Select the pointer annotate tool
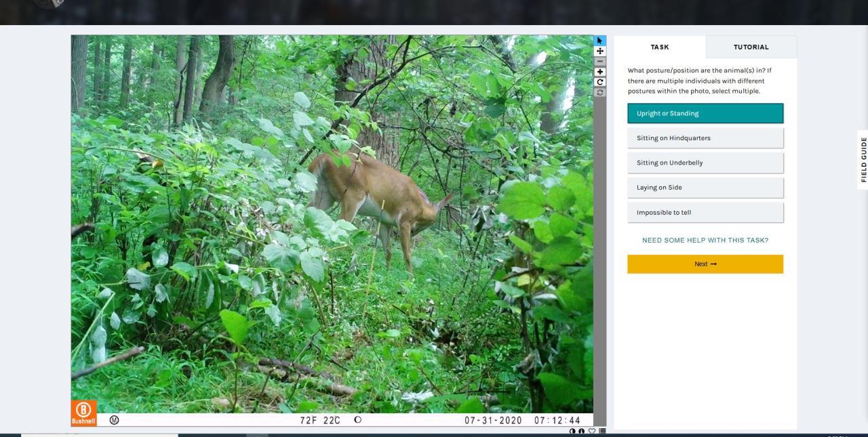 coord(599,41)
